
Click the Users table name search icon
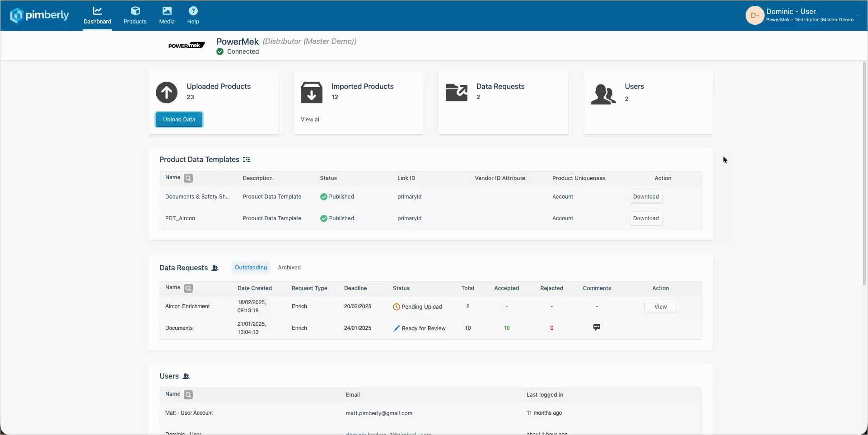[188, 395]
